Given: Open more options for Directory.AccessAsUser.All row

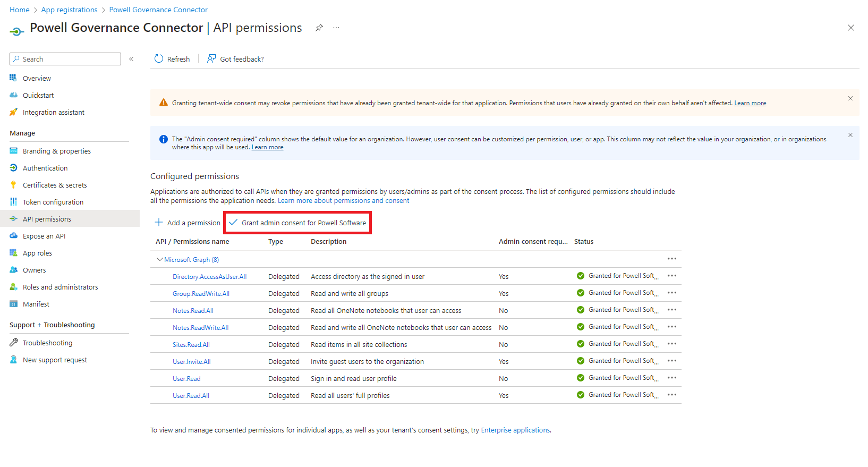Looking at the screenshot, I should tap(672, 276).
